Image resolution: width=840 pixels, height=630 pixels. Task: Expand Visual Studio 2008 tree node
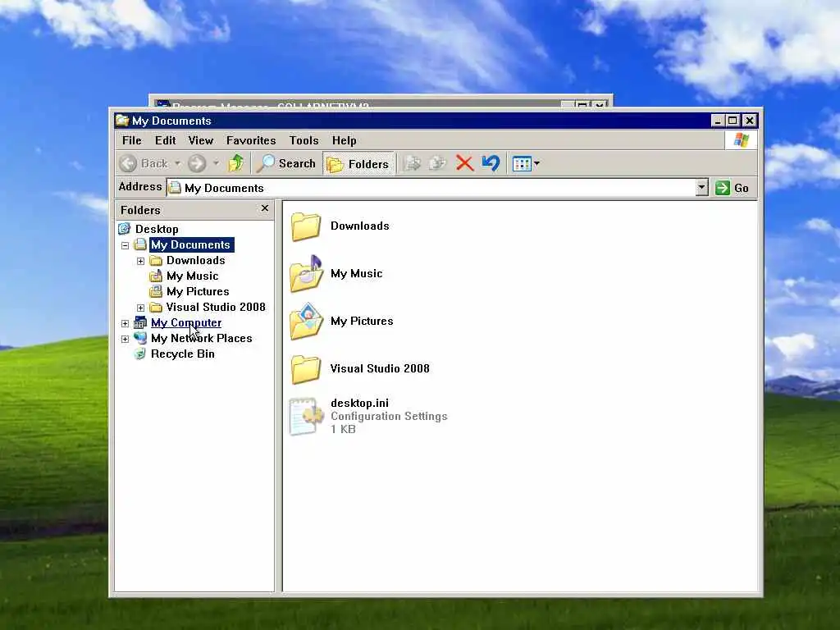coord(140,308)
